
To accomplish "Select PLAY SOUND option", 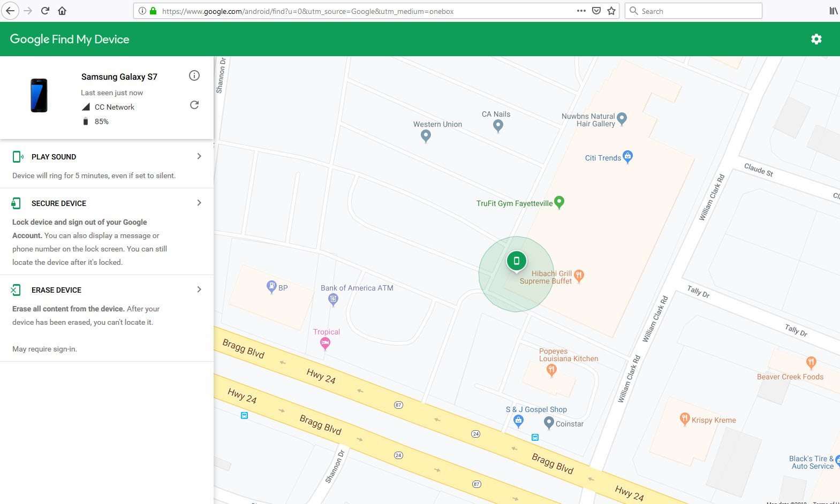I will [54, 157].
